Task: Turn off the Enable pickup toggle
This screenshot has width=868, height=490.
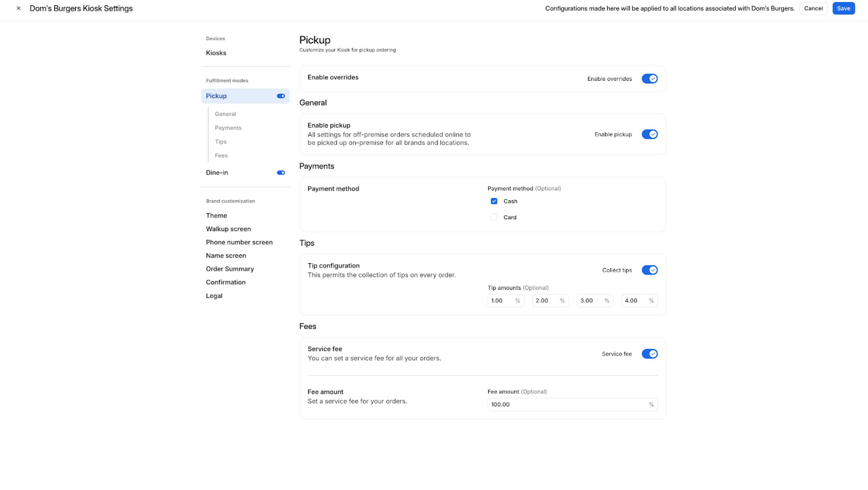Action: (649, 134)
